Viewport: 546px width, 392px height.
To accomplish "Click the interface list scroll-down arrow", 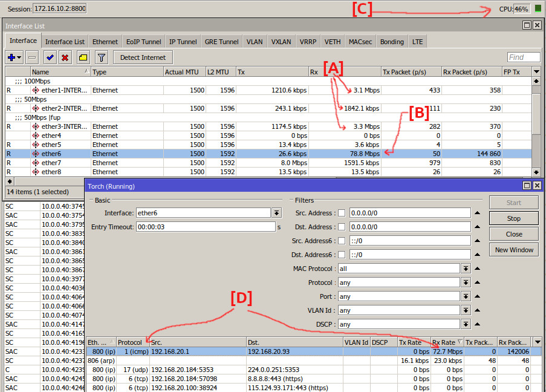I will point(536,172).
